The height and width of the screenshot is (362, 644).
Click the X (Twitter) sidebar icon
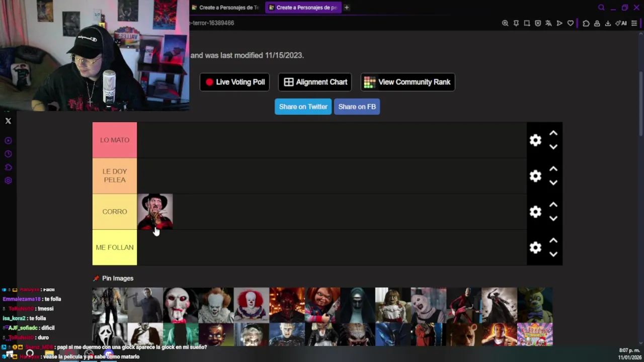8,121
